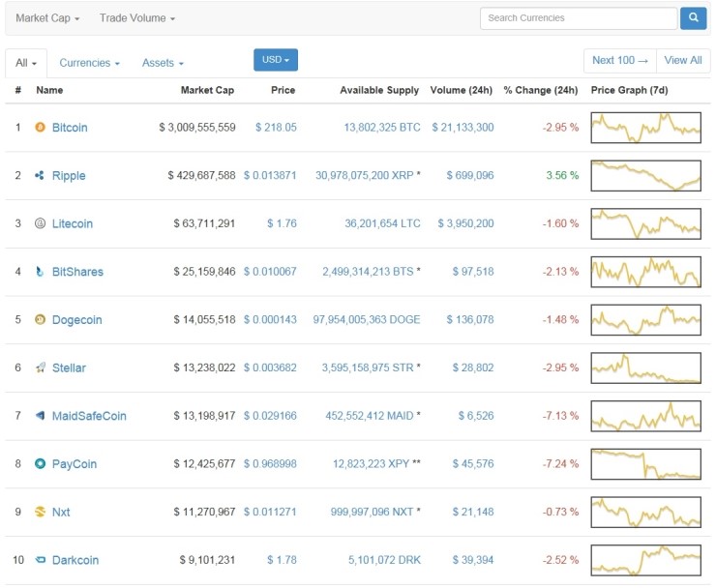Click the Nxt logo icon

point(41,512)
